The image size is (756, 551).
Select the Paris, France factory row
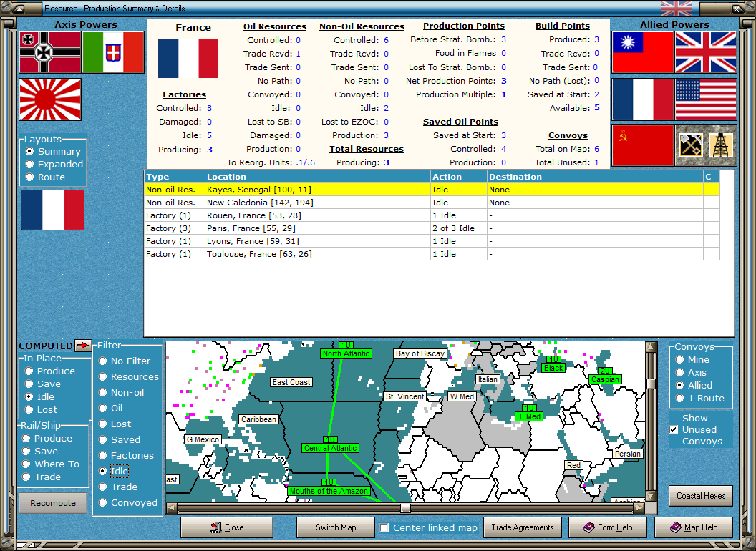coord(432,228)
